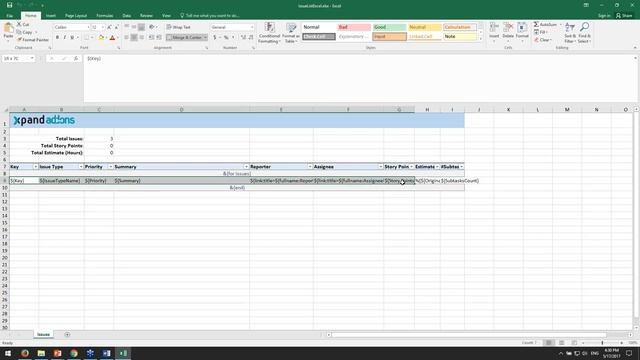Increase font size with the large A icon
The image size is (640, 360).
pyautogui.click(x=109, y=27)
